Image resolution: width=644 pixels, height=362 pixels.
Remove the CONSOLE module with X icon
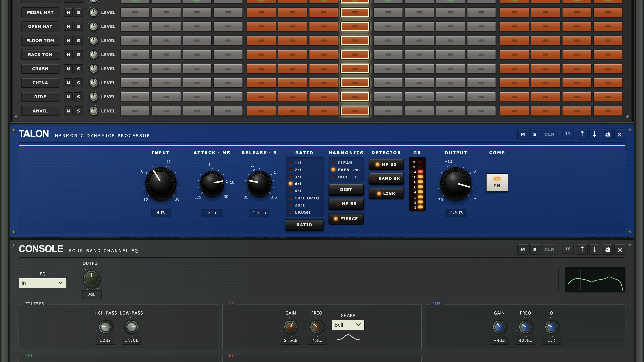(620, 249)
